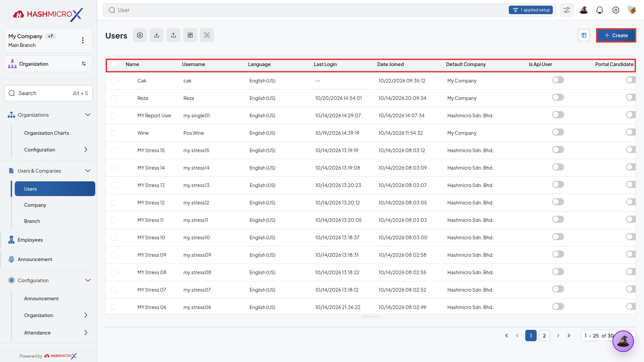The width and height of the screenshot is (644, 362).
Task: Remove the 1 applied setup filter
Action: click(x=531, y=10)
